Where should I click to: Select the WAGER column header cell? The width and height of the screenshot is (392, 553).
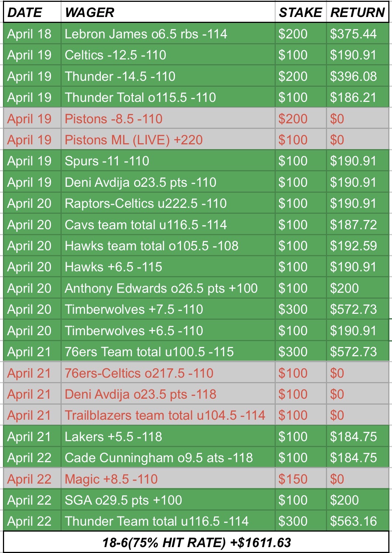(x=90, y=13)
